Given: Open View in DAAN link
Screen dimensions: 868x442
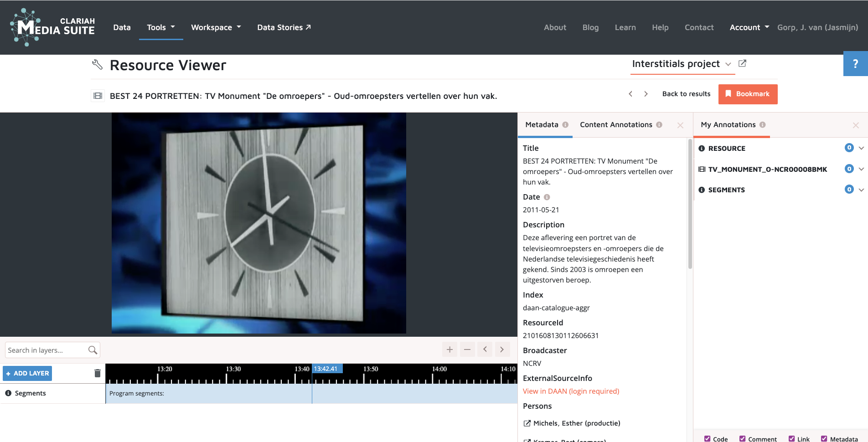Looking at the screenshot, I should coord(571,391).
